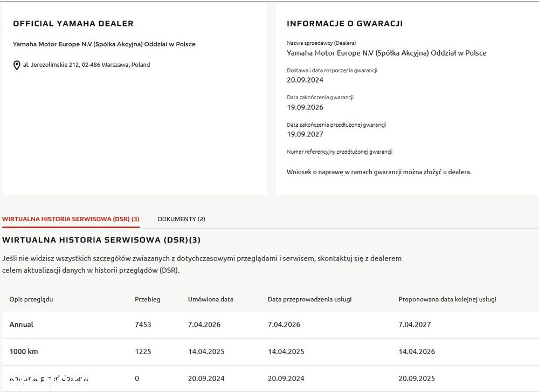This screenshot has width=539, height=392.
Task: Click mileage value 0 in last row
Action: 137,379
